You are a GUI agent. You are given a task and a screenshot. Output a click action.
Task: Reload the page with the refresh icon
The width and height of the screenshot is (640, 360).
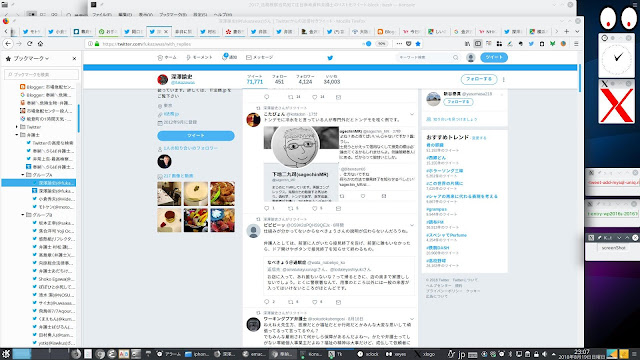pyautogui.click(x=29, y=44)
